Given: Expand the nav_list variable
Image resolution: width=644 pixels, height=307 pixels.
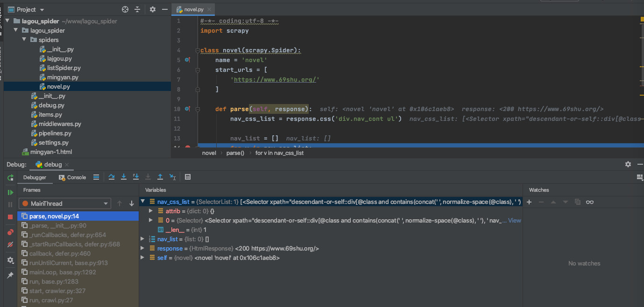Looking at the screenshot, I should 143,239.
